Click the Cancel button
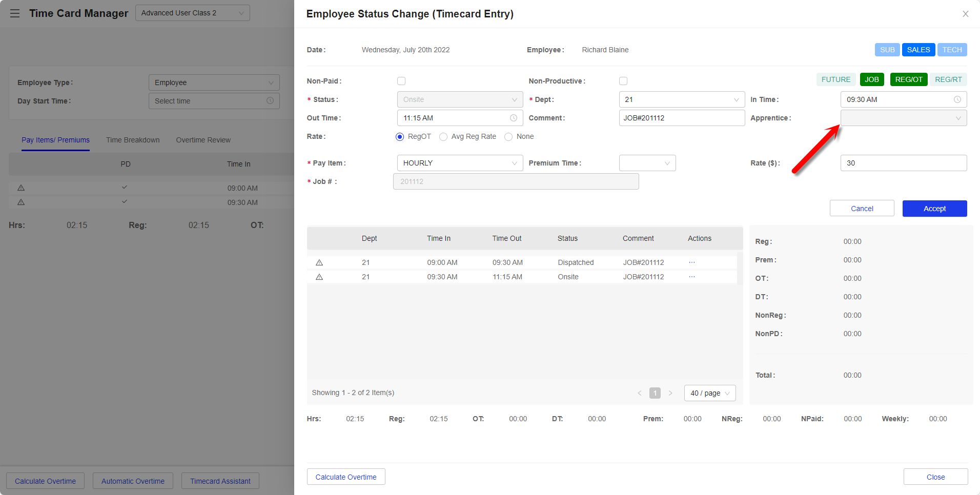Image resolution: width=980 pixels, height=495 pixels. click(862, 209)
